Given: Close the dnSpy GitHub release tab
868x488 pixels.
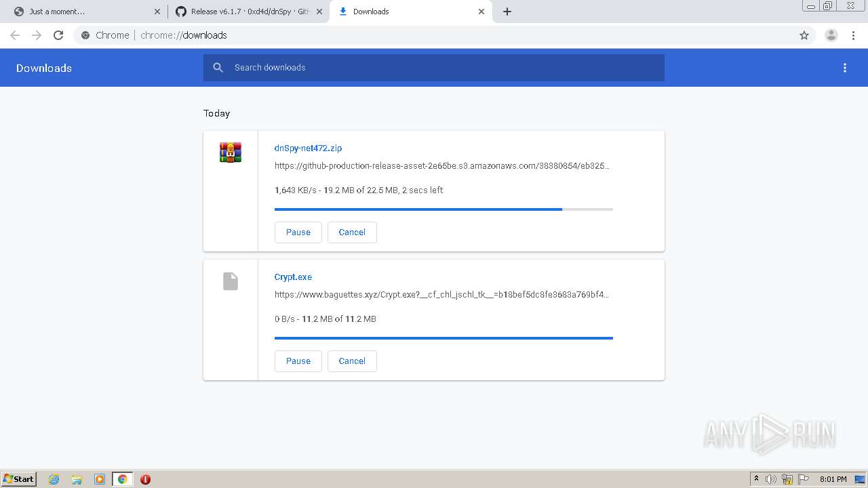Looking at the screenshot, I should coord(319,12).
